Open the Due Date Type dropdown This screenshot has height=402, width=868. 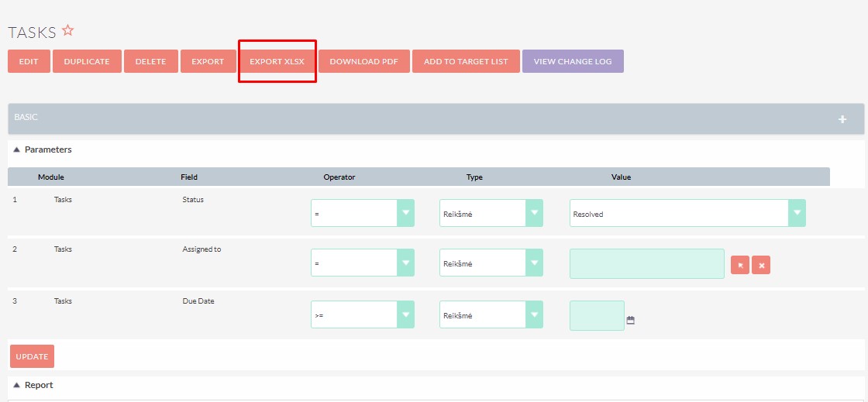491,314
